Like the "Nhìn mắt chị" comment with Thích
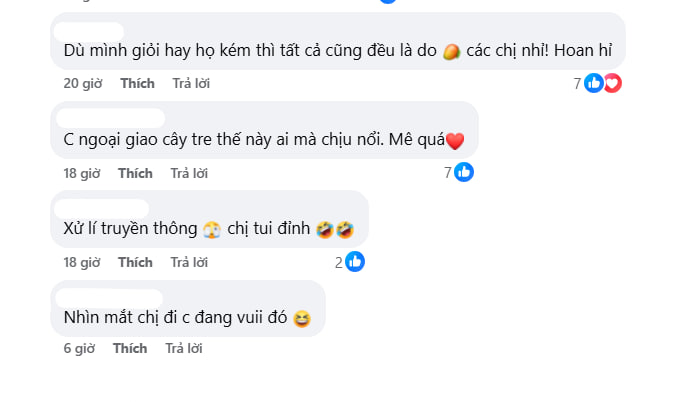Viewport: 690px width, 402px height. tap(130, 348)
